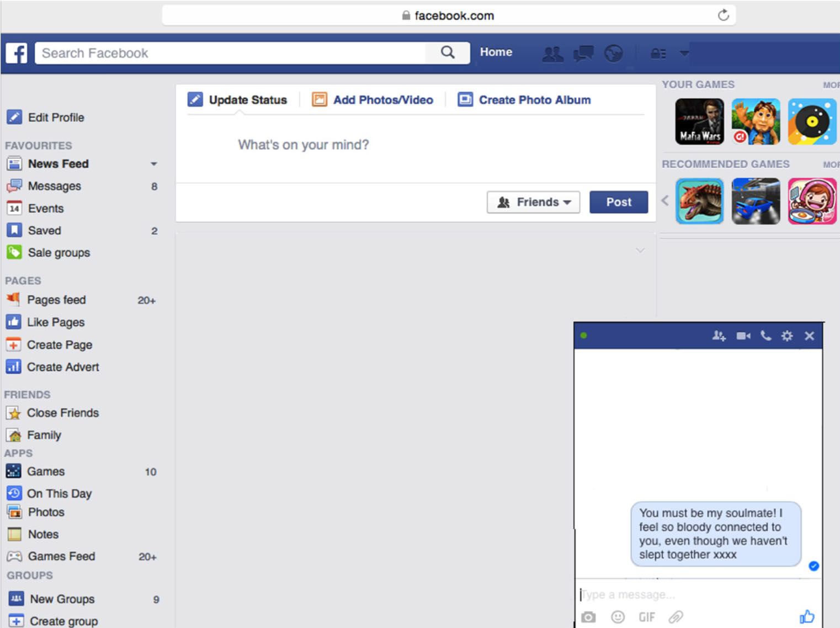Open the emoji picker in chat
The width and height of the screenshot is (840, 628).
618,617
